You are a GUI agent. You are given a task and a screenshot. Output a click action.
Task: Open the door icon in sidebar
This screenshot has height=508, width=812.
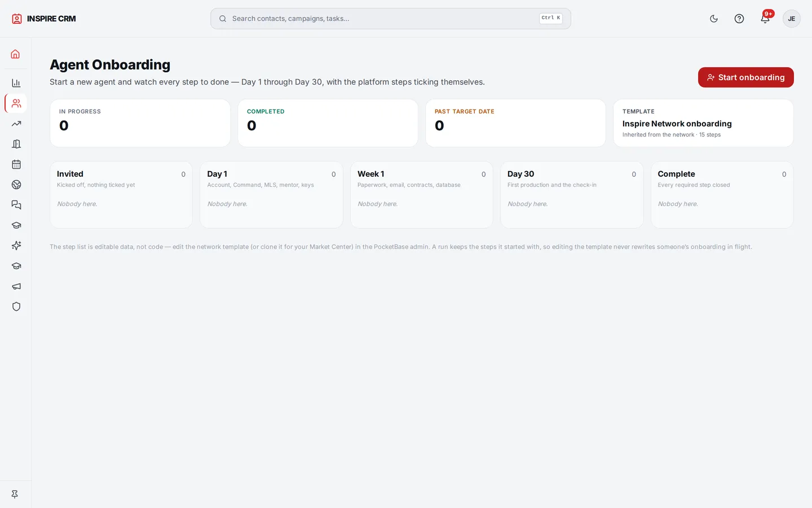tap(16, 144)
